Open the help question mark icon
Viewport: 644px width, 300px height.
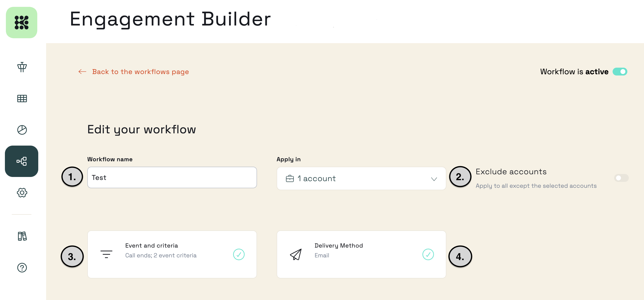pyautogui.click(x=22, y=268)
